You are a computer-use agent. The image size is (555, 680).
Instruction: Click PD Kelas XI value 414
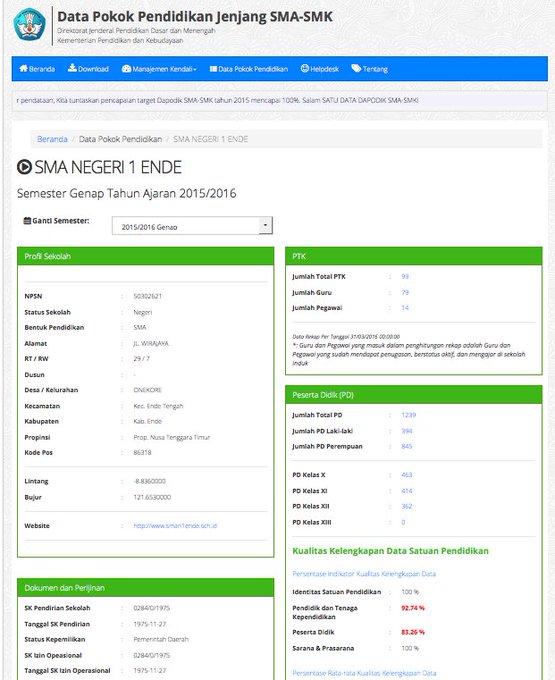pyautogui.click(x=407, y=491)
